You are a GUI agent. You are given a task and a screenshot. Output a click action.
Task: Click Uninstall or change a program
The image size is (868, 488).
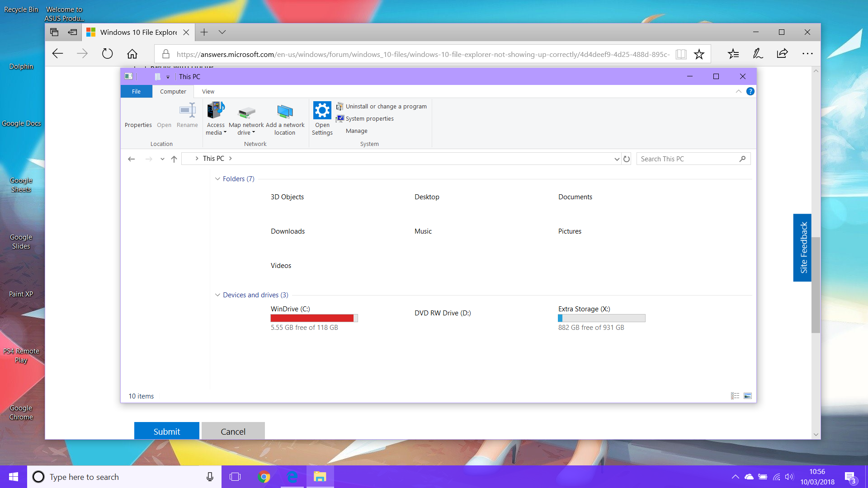(x=386, y=107)
